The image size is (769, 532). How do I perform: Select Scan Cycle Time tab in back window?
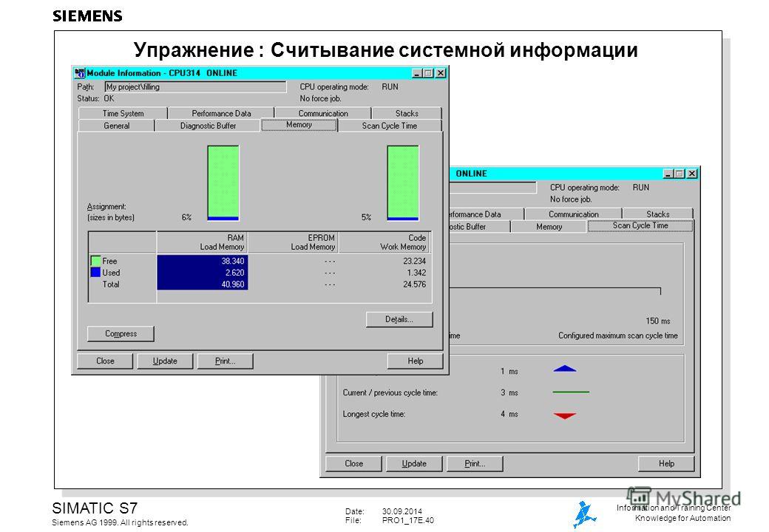pos(640,226)
